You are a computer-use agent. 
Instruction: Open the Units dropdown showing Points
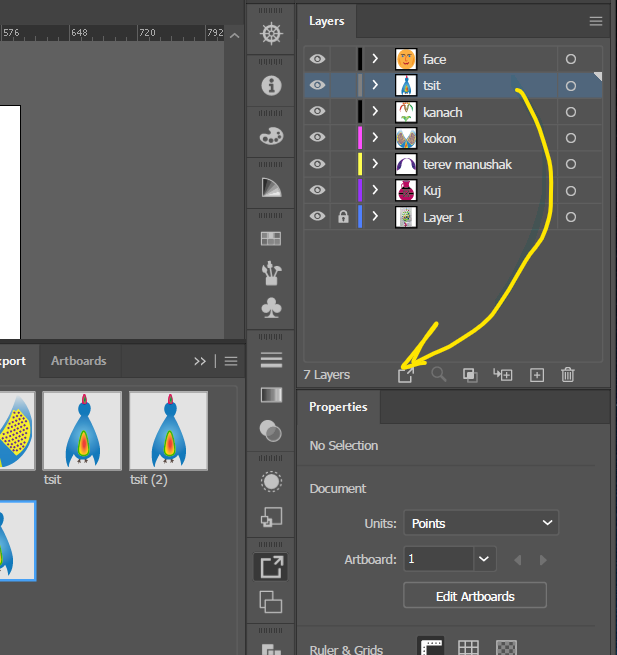pos(481,523)
